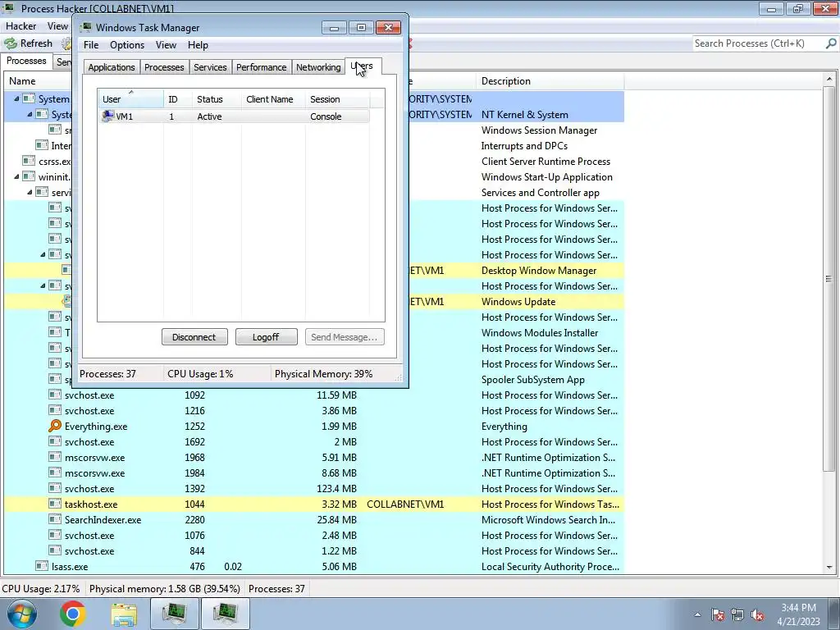Open the Task Manager File menu

(x=90, y=45)
